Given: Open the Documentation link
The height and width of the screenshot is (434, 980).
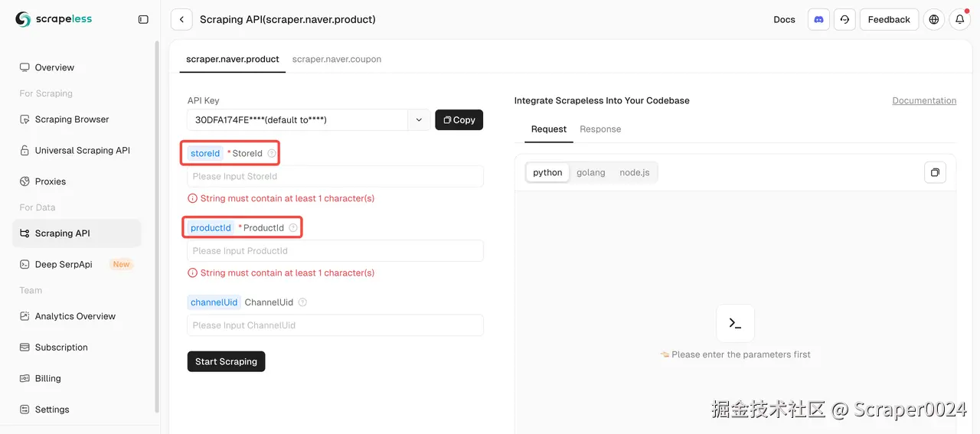Looking at the screenshot, I should (924, 100).
